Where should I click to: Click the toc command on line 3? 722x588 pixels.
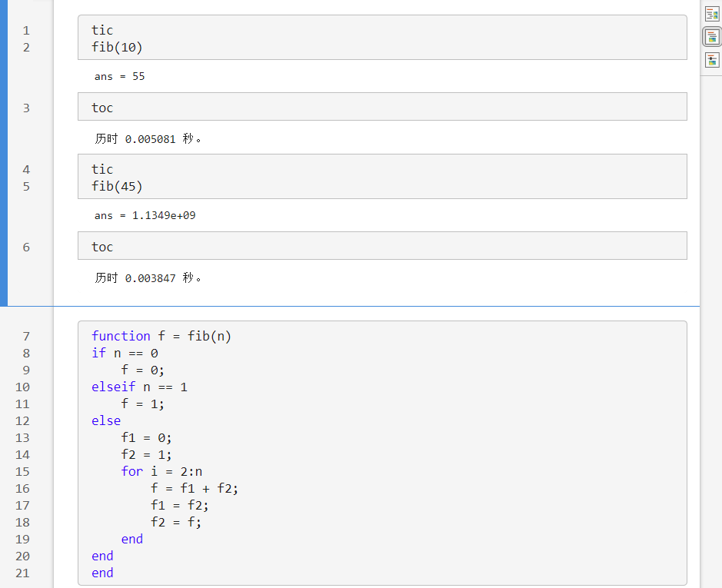[x=102, y=108]
